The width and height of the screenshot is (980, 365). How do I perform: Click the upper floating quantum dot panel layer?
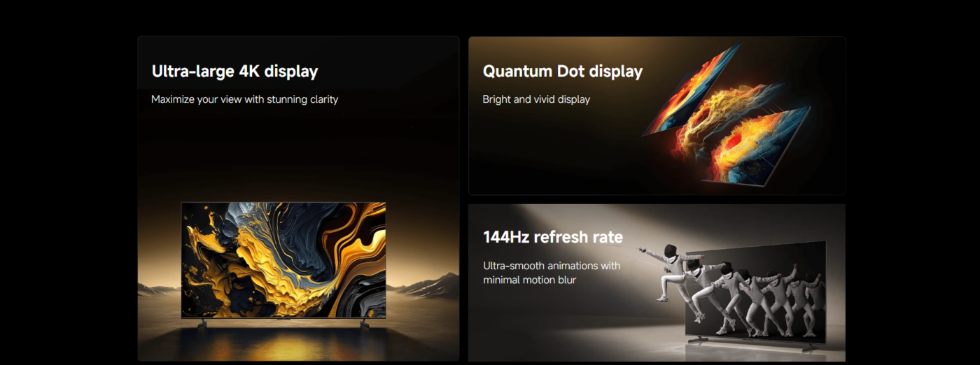point(693,86)
